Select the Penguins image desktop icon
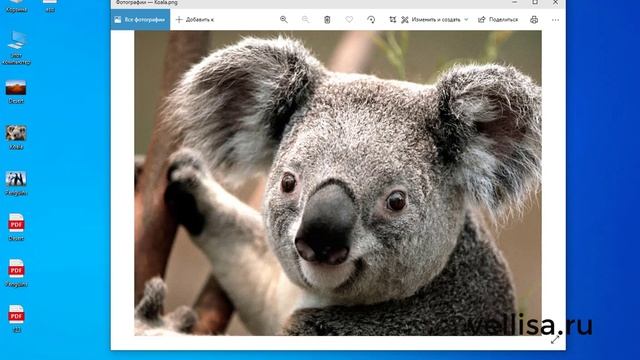 coord(16,184)
